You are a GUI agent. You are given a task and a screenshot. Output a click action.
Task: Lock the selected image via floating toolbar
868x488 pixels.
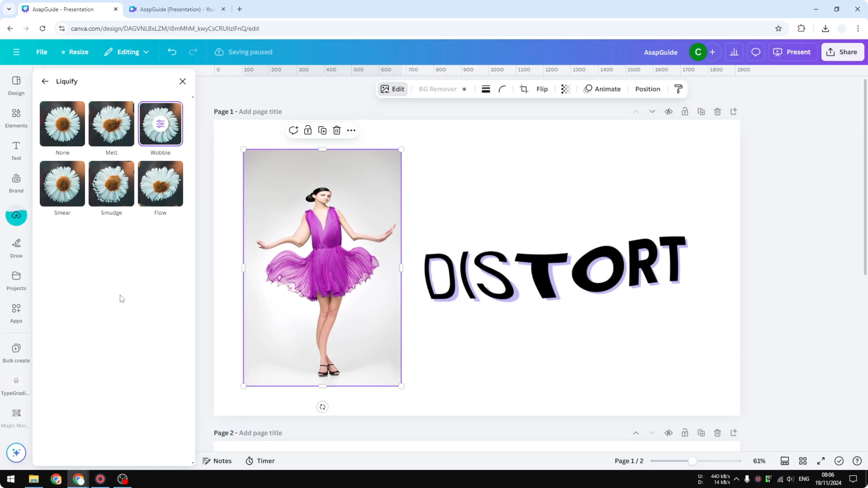[x=308, y=130]
